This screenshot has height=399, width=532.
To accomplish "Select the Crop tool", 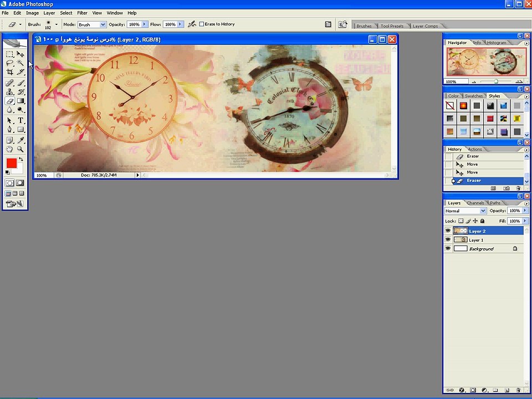I will click(9, 71).
